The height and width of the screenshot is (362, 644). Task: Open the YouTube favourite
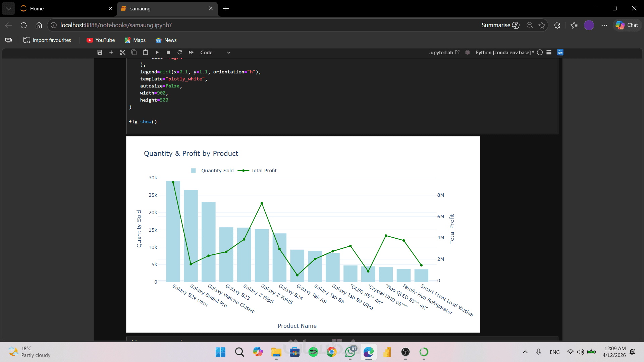click(x=101, y=40)
